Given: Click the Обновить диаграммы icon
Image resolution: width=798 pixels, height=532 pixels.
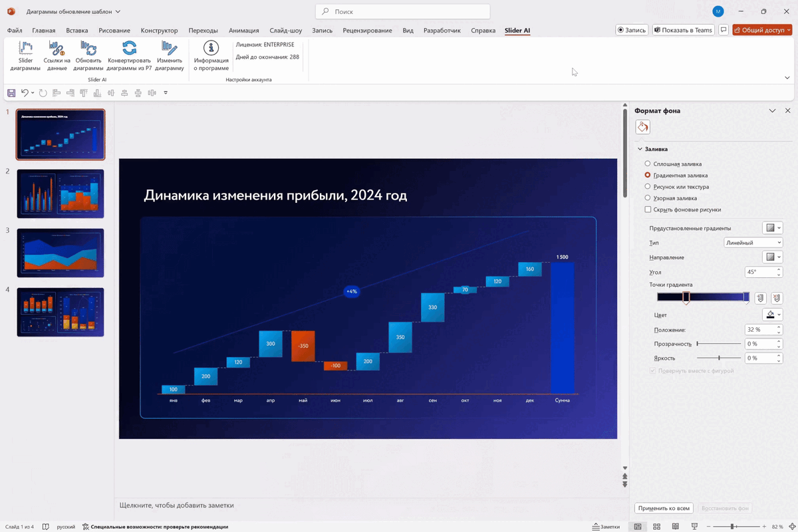Looking at the screenshot, I should coord(88,48).
